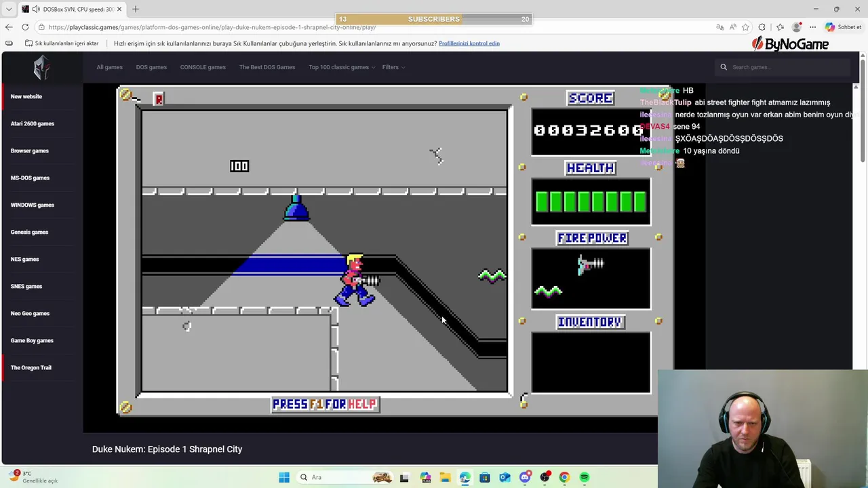Click the weather widget on taskbar
Screen dimensions: 868x488
point(33,476)
